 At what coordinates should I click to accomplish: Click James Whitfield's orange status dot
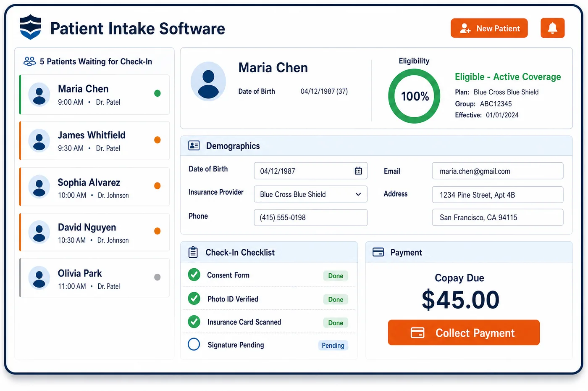coord(157,140)
